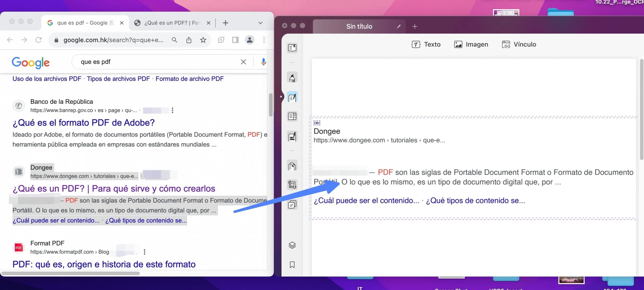
Task: Click the Format PDF red favicon
Action: coord(19,247)
